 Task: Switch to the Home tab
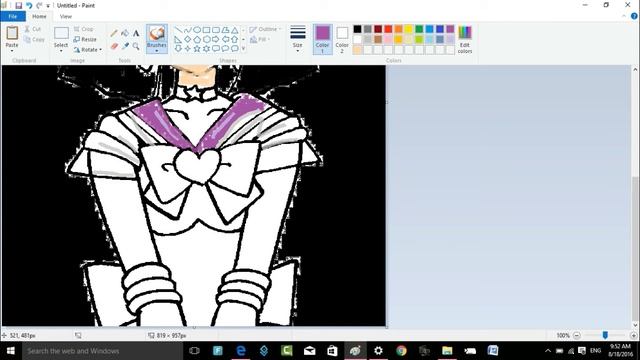39,16
